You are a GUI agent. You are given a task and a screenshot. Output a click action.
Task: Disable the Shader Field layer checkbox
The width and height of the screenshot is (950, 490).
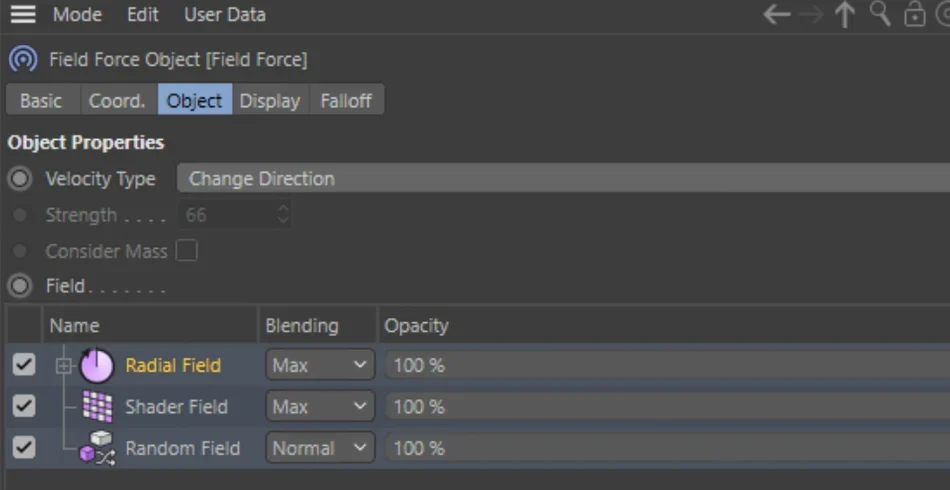pyautogui.click(x=24, y=406)
